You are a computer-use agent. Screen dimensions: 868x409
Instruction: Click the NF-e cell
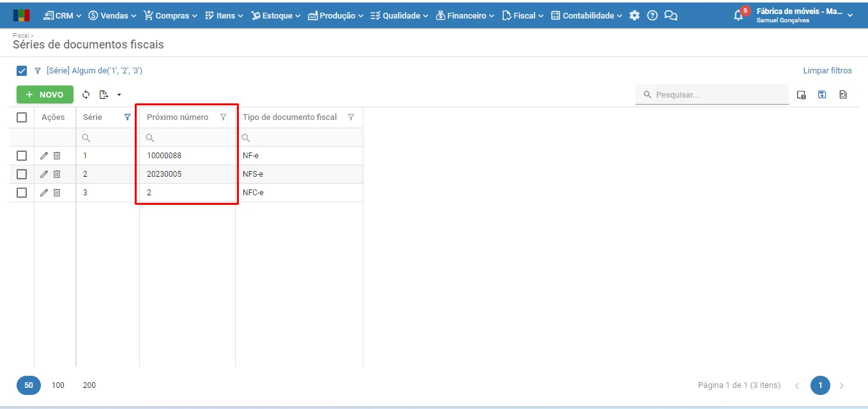[300, 156]
